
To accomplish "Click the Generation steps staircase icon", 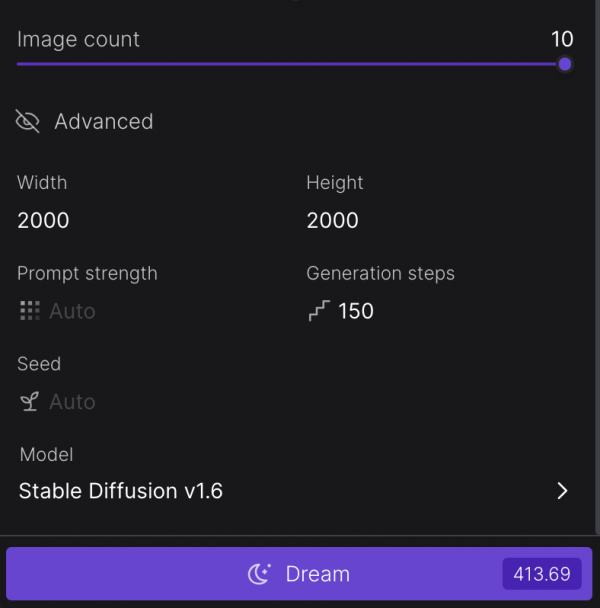I will coord(319,311).
